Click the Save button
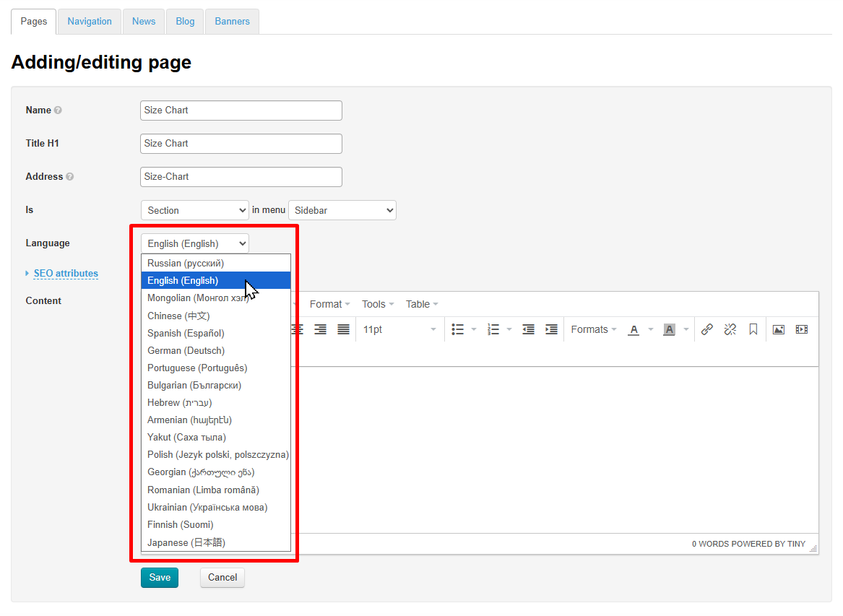The image size is (843, 616). (x=159, y=577)
